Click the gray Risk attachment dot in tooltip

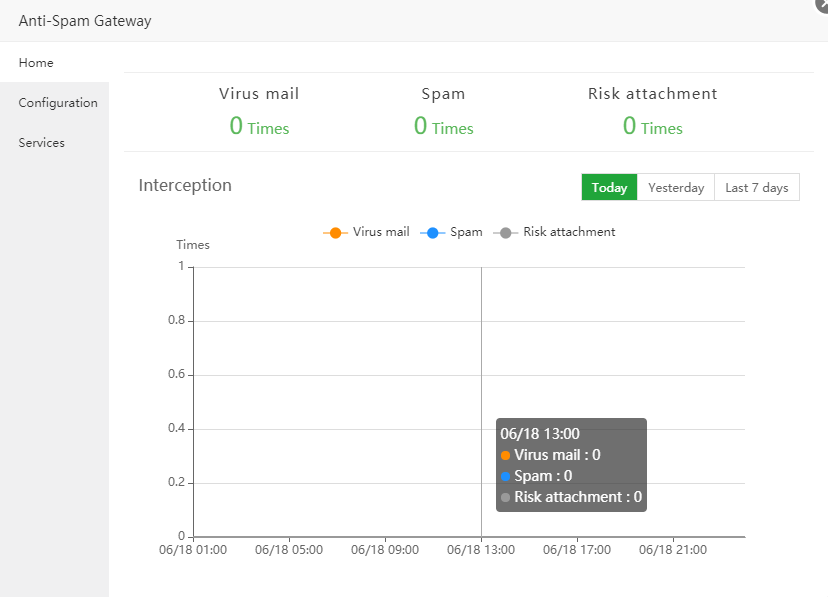[506, 497]
